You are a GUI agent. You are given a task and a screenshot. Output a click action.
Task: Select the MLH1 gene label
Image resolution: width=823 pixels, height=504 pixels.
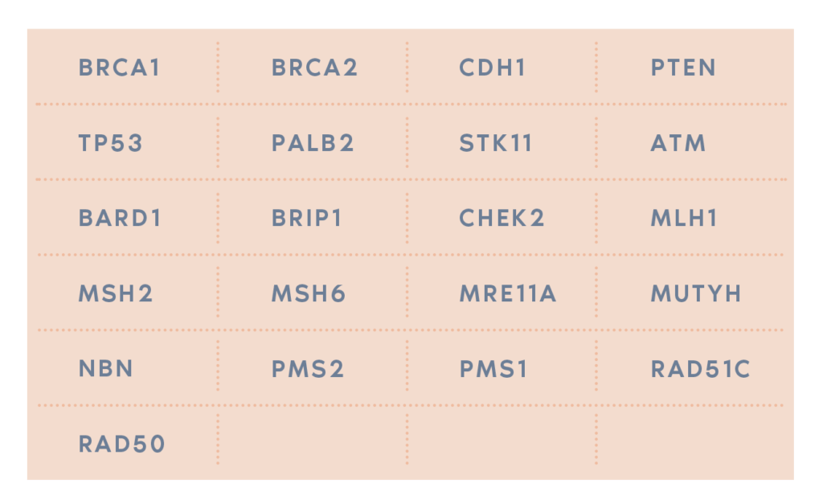point(684,218)
